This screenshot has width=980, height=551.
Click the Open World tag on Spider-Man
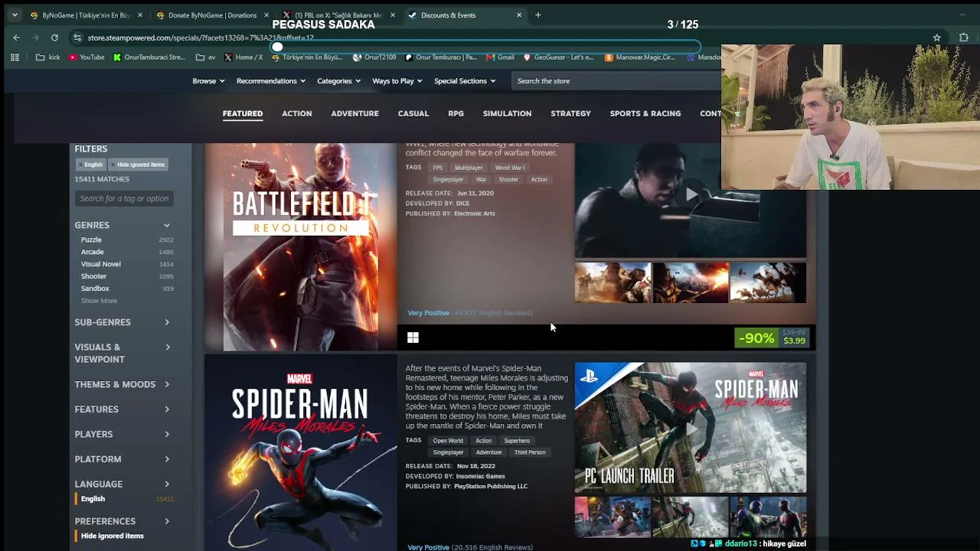coord(448,441)
